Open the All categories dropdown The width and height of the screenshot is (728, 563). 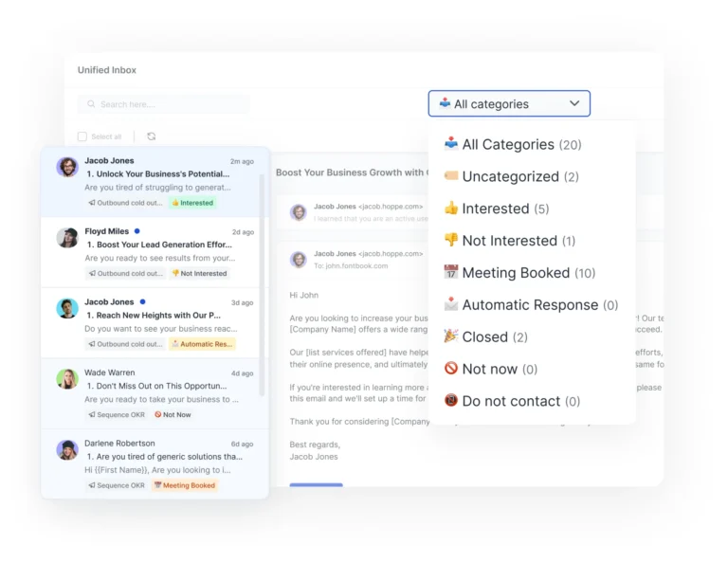pos(508,104)
